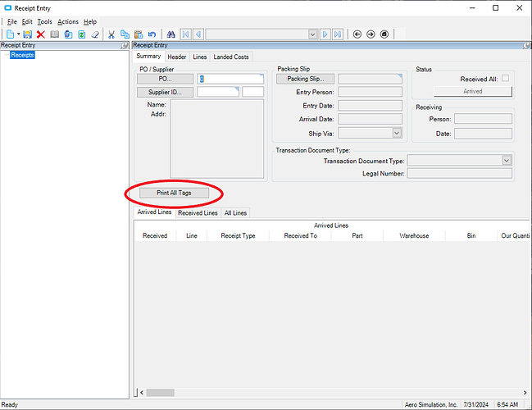Click the Packing Slip... button
The width and height of the screenshot is (532, 410).
click(x=306, y=79)
